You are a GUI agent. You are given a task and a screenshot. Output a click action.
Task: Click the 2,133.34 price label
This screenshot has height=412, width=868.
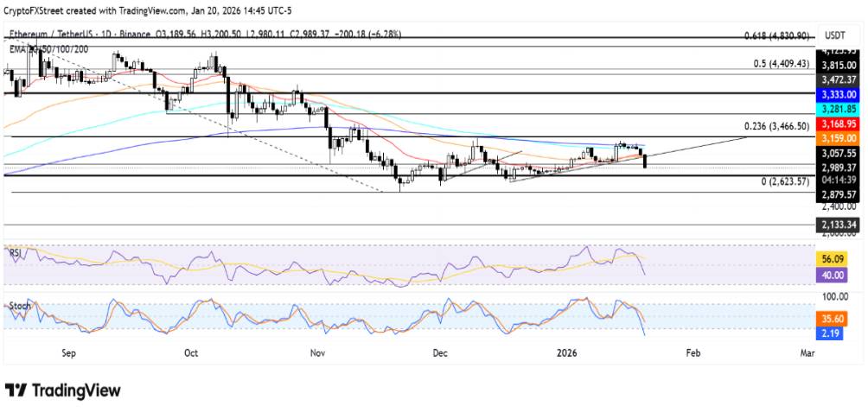pos(838,225)
